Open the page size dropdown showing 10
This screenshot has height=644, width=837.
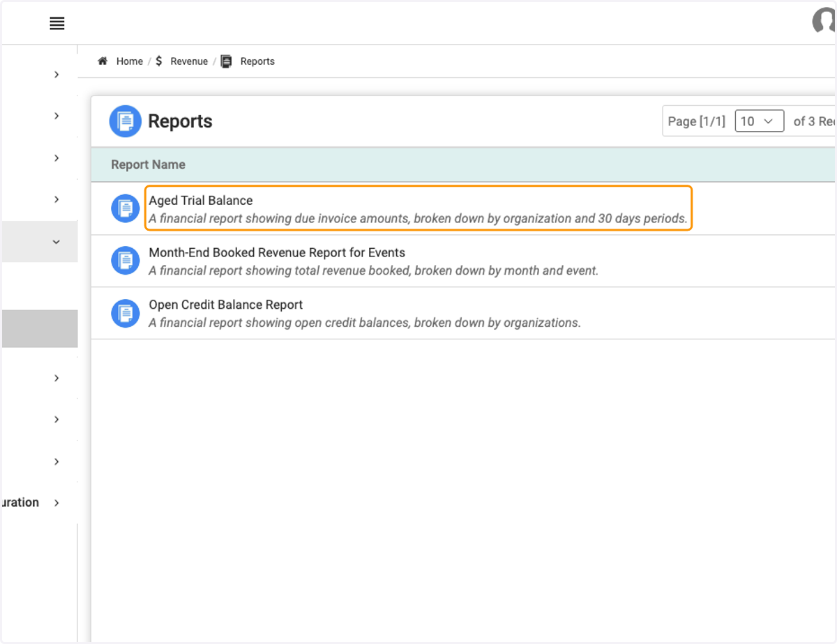pyautogui.click(x=760, y=121)
